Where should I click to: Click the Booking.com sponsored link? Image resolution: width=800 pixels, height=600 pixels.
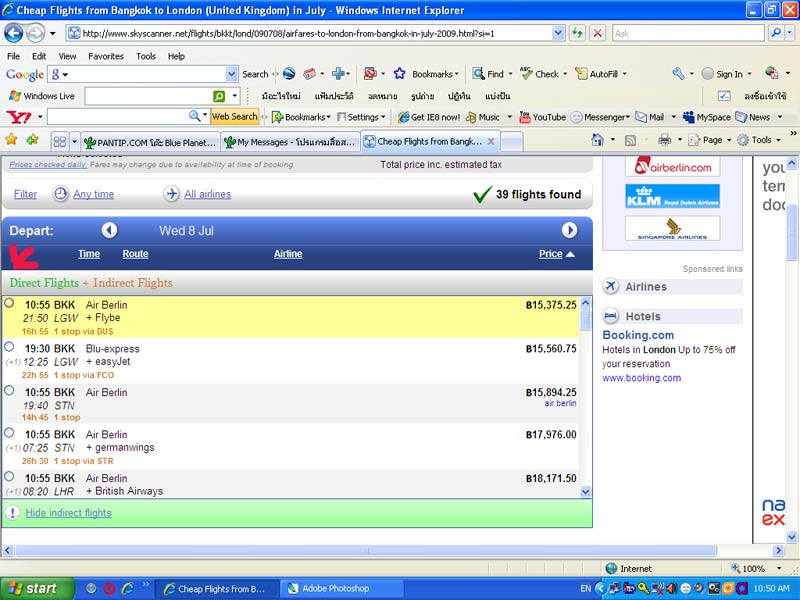coord(638,335)
